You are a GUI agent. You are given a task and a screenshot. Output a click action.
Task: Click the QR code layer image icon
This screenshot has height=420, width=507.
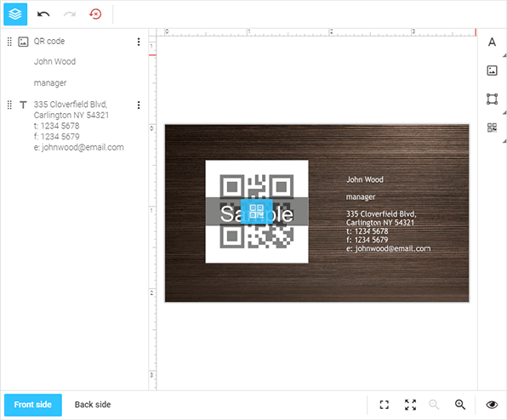coord(23,42)
